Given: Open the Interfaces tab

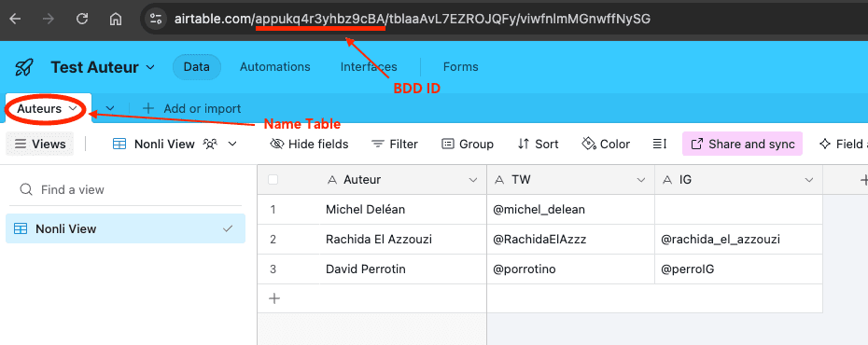Looking at the screenshot, I should (x=369, y=67).
